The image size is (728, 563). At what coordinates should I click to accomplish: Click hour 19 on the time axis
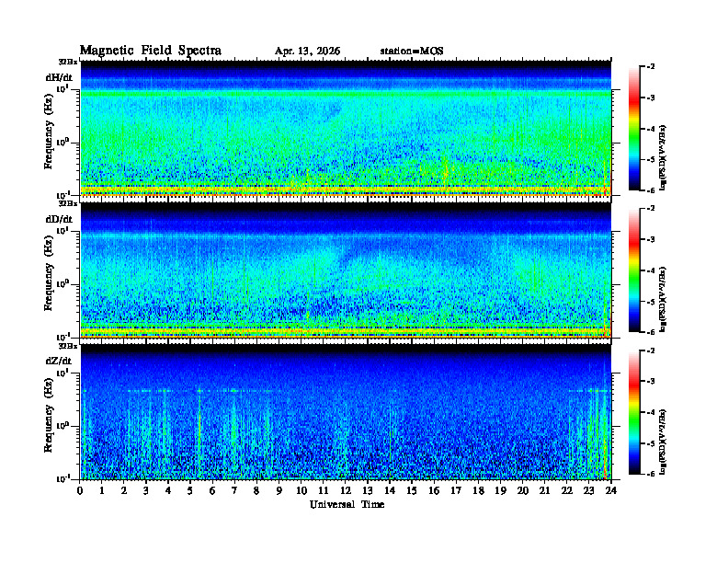point(500,490)
